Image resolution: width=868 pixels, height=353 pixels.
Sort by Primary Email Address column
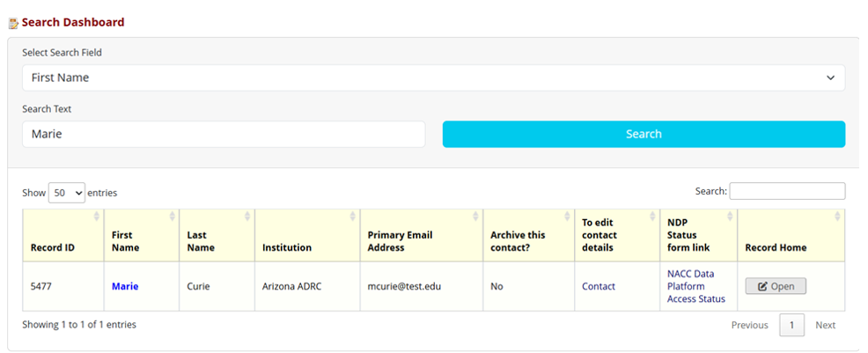(x=422, y=236)
